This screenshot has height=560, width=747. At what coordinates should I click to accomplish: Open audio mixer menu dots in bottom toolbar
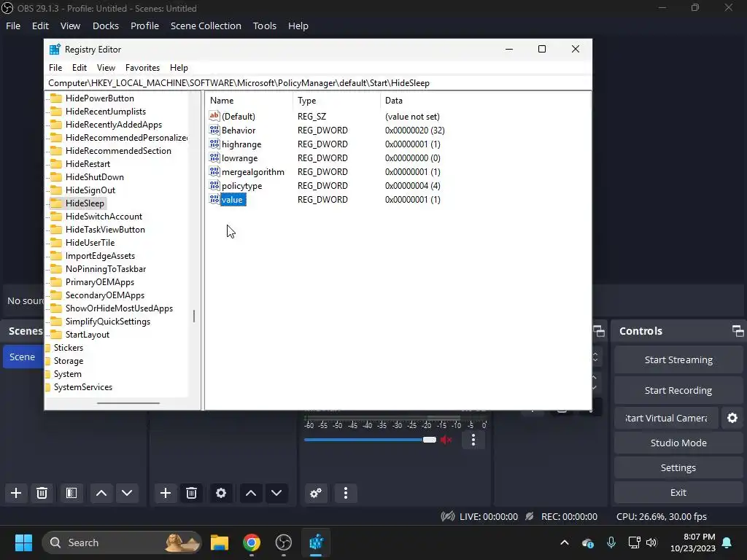(346, 493)
